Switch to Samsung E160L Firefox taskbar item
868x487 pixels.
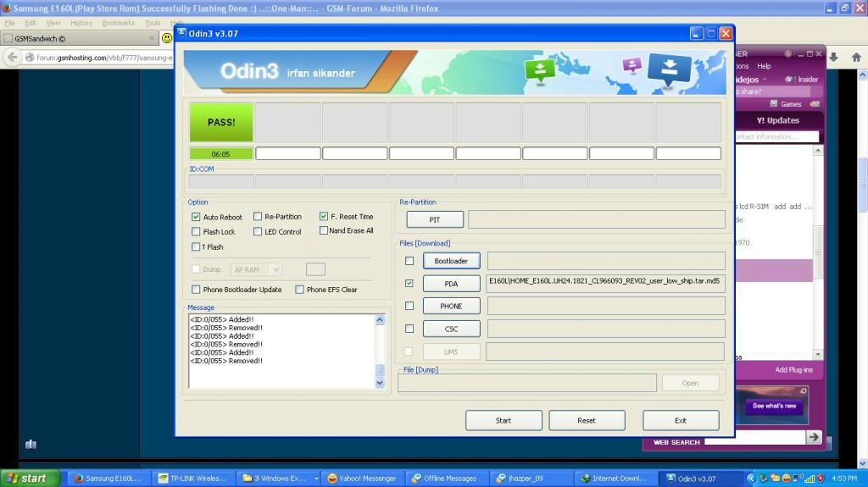pyautogui.click(x=108, y=479)
